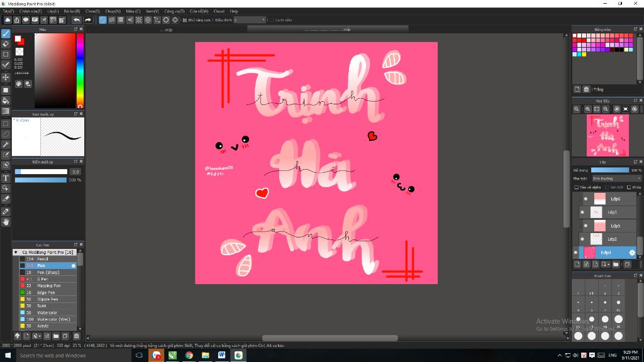The image size is (644, 362).
Task: Add layer folder icon
Action: 616,265
